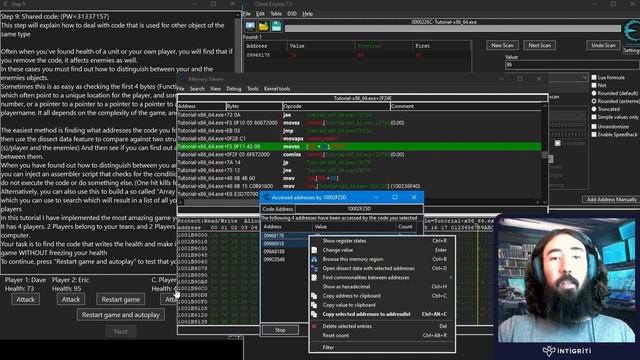Image resolution: width=640 pixels, height=360 pixels.
Task: Tick the Not checkbox
Action: pos(594,85)
